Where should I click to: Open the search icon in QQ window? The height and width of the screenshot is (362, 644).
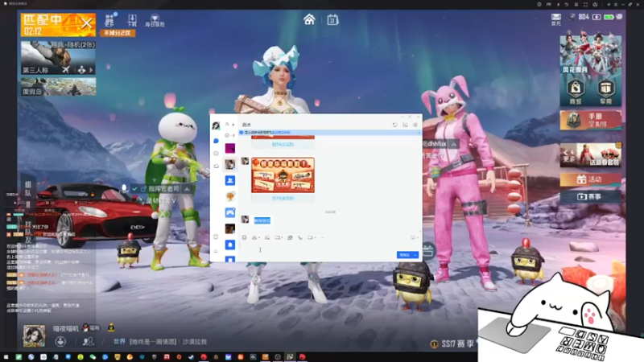[227, 125]
